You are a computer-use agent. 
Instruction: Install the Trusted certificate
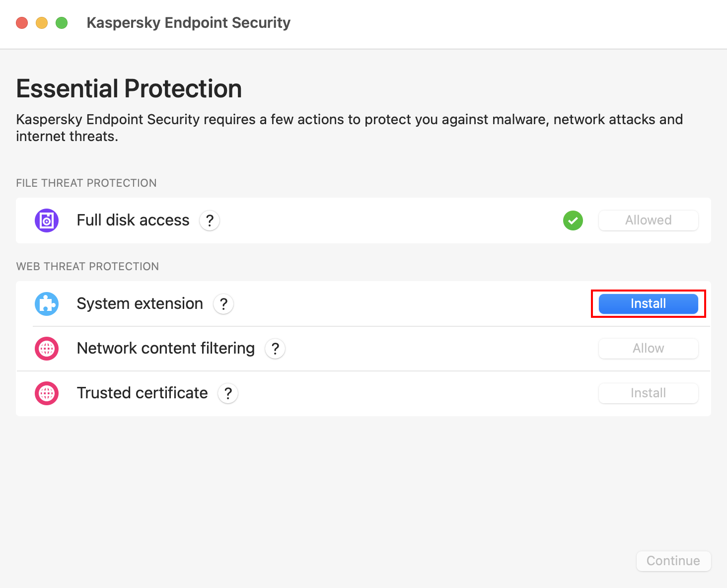click(x=648, y=393)
